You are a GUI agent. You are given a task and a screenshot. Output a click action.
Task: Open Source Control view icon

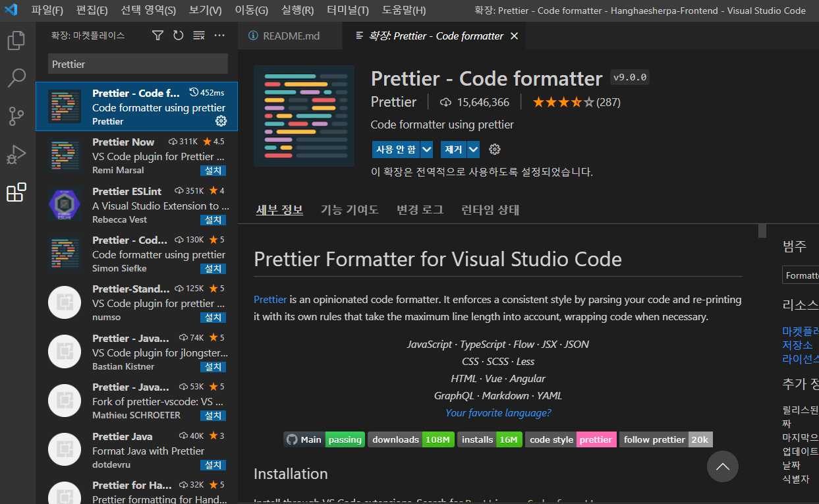point(16,116)
